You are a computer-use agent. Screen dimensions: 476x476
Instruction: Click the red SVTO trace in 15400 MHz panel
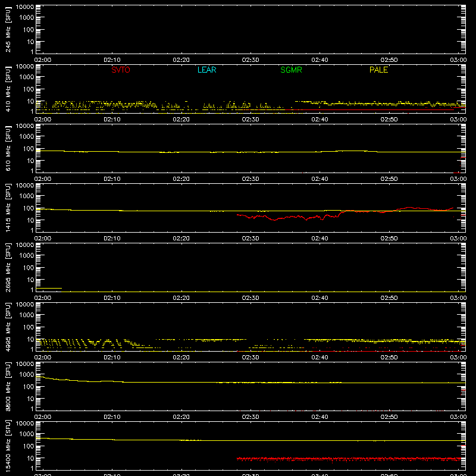click(349, 459)
